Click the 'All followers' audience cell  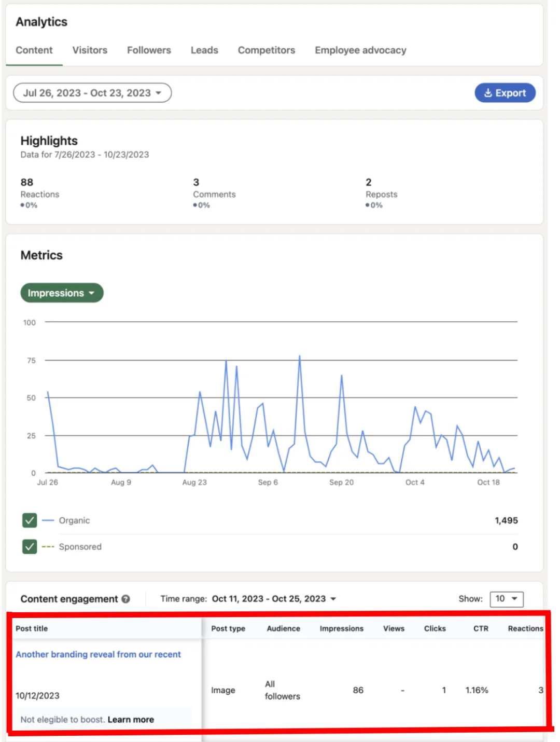pos(282,690)
